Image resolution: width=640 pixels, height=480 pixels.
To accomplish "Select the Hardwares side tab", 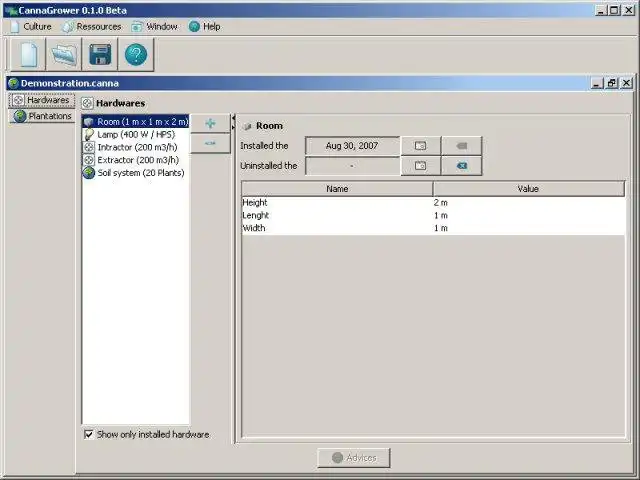I will point(42,100).
